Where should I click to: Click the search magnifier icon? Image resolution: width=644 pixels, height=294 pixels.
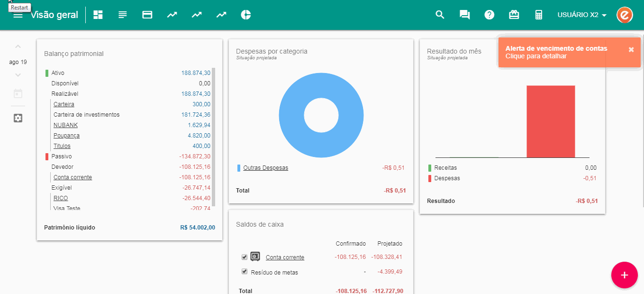tap(440, 15)
